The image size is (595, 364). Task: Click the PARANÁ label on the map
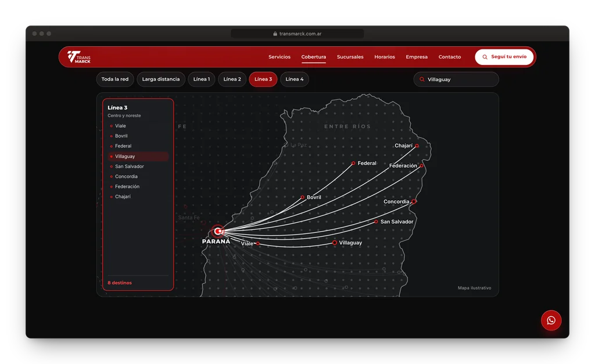pyautogui.click(x=216, y=242)
